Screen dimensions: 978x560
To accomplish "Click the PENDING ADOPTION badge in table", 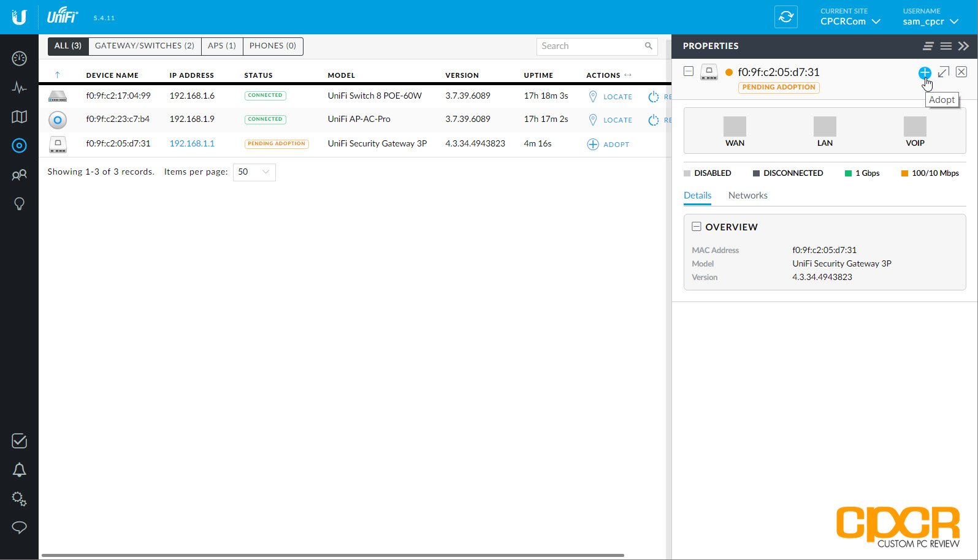I will (277, 144).
